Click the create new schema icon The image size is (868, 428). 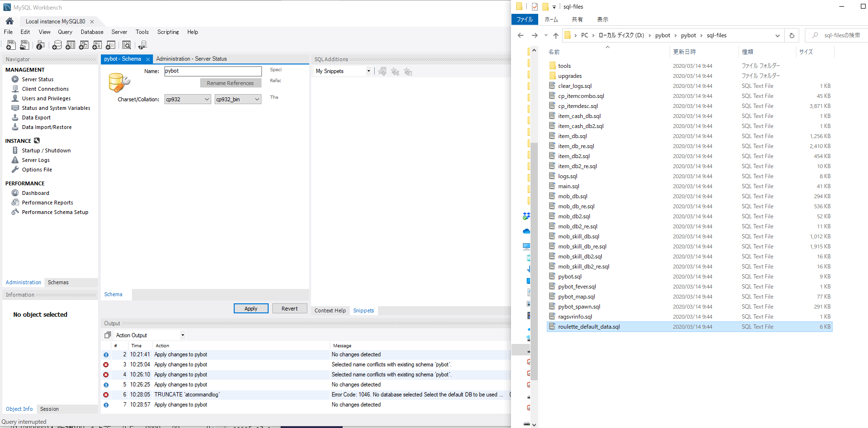(57, 45)
